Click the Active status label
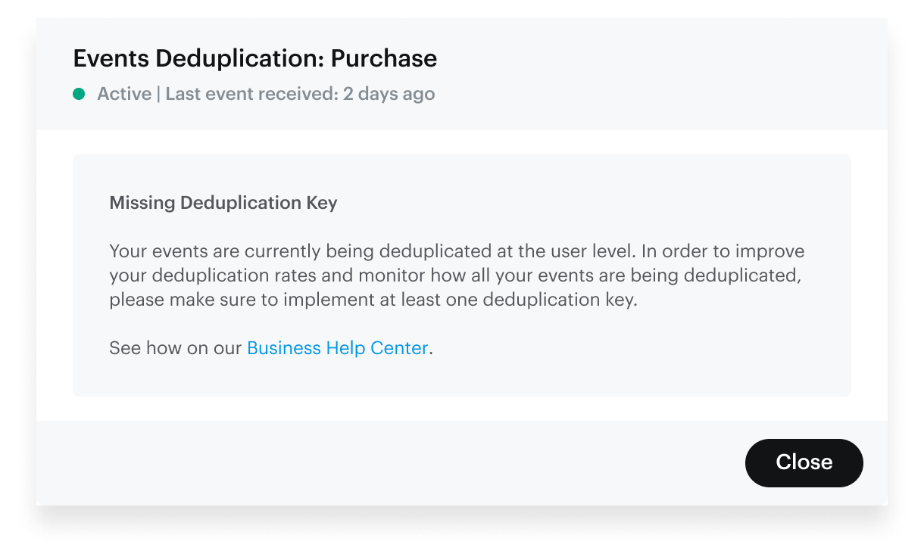 pyautogui.click(x=123, y=93)
